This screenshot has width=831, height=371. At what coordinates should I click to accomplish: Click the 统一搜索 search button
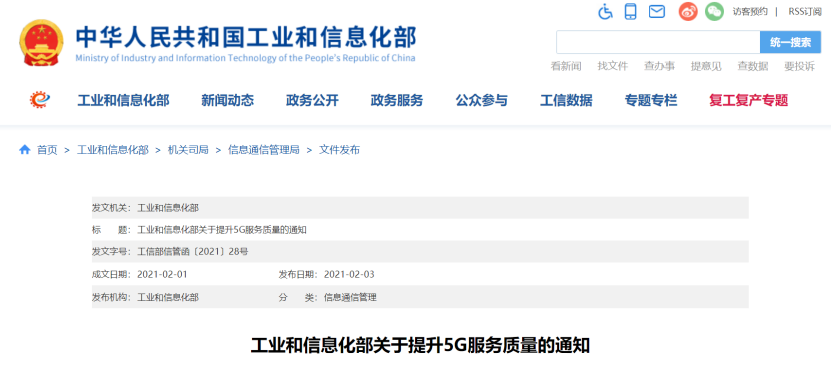tap(790, 42)
